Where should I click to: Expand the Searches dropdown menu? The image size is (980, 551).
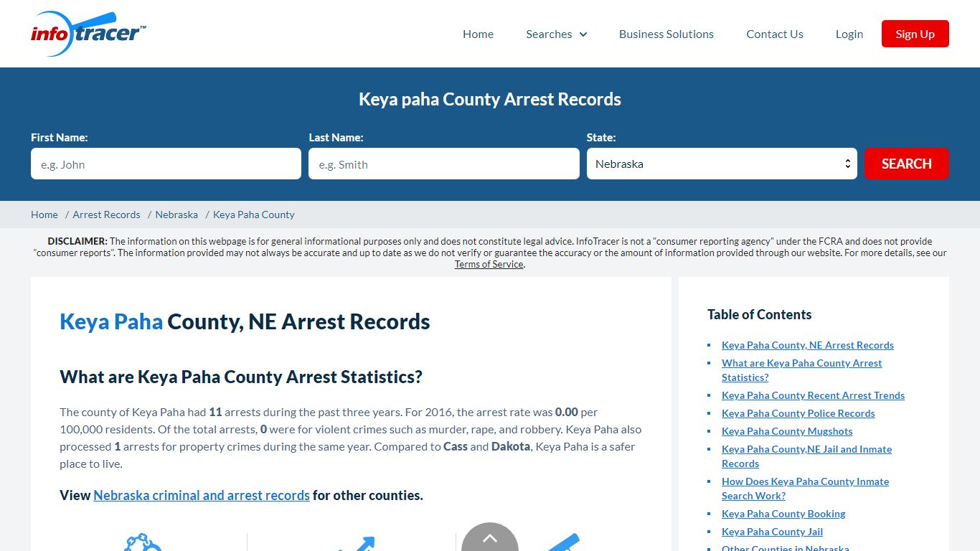coord(557,34)
